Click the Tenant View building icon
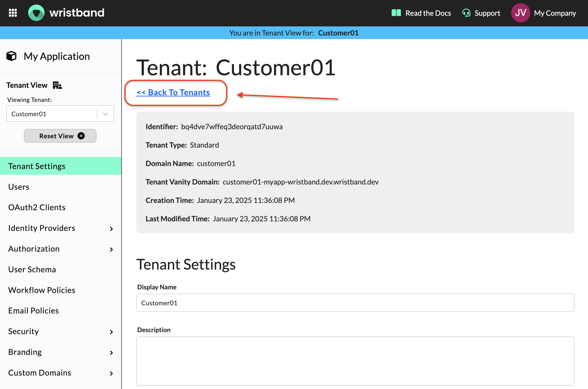 click(57, 85)
